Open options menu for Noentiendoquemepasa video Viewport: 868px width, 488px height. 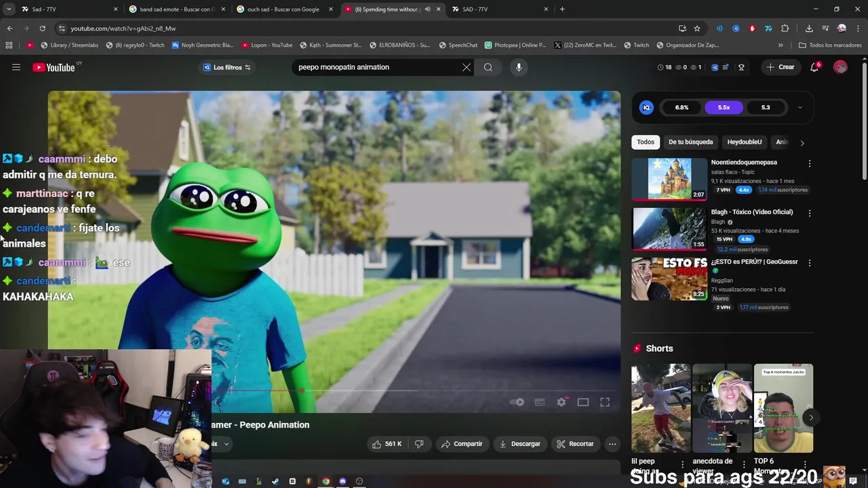tap(809, 163)
